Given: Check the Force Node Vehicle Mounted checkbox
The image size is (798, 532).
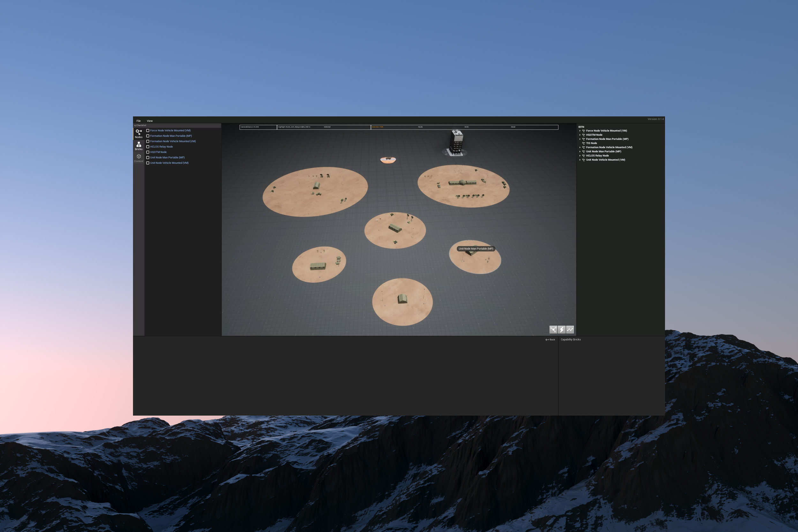Looking at the screenshot, I should [x=147, y=131].
